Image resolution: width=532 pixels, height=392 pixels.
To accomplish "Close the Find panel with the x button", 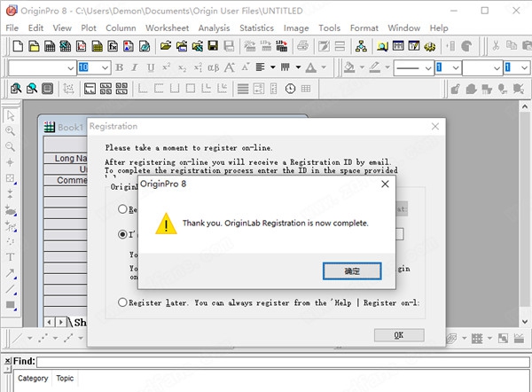I will (7, 360).
